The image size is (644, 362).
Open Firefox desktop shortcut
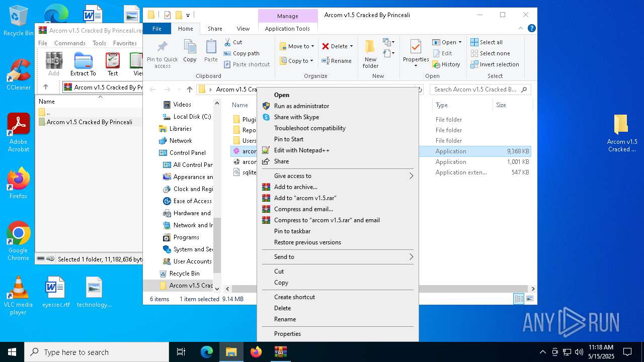[x=18, y=184]
